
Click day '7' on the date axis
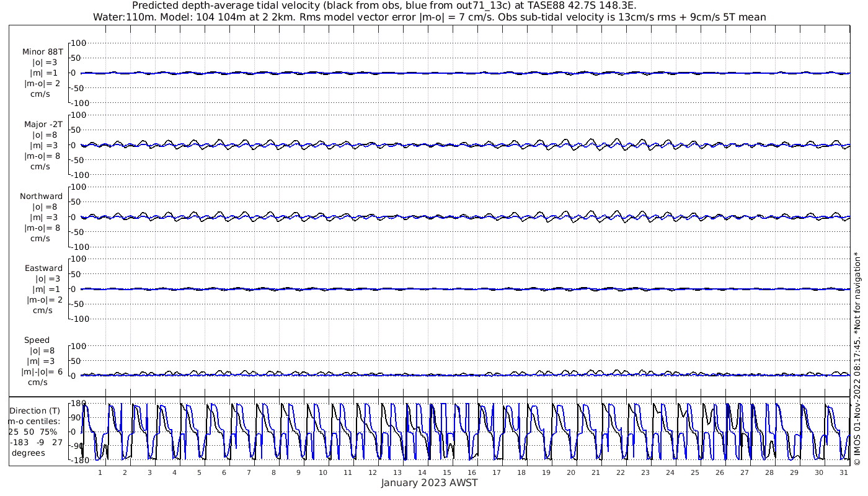(249, 472)
